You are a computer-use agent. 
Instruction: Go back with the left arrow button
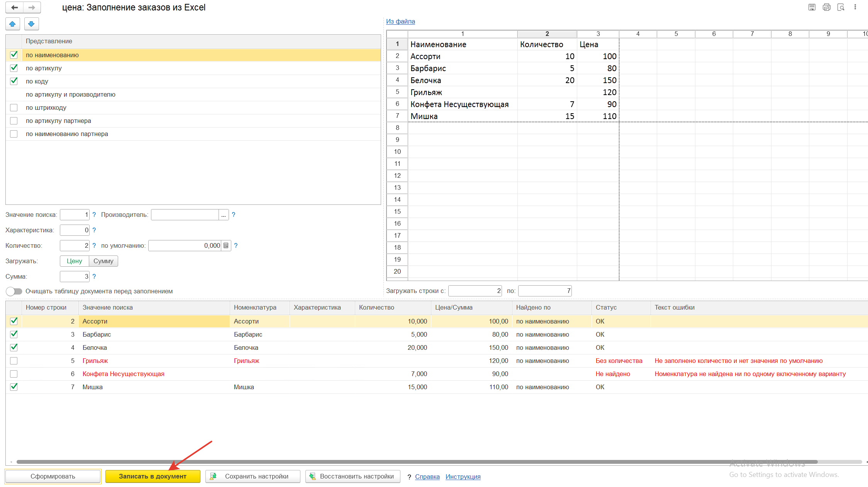[15, 7]
